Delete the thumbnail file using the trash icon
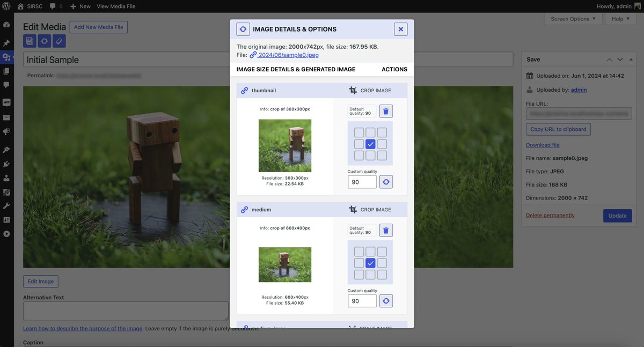This screenshot has height=347, width=644. tap(386, 110)
